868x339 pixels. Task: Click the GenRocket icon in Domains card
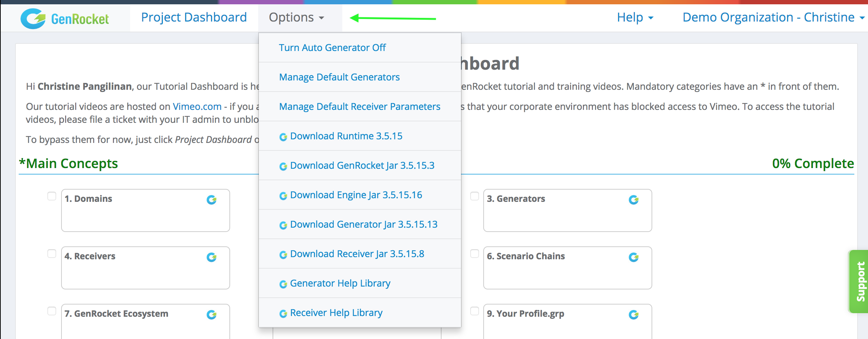(x=211, y=200)
